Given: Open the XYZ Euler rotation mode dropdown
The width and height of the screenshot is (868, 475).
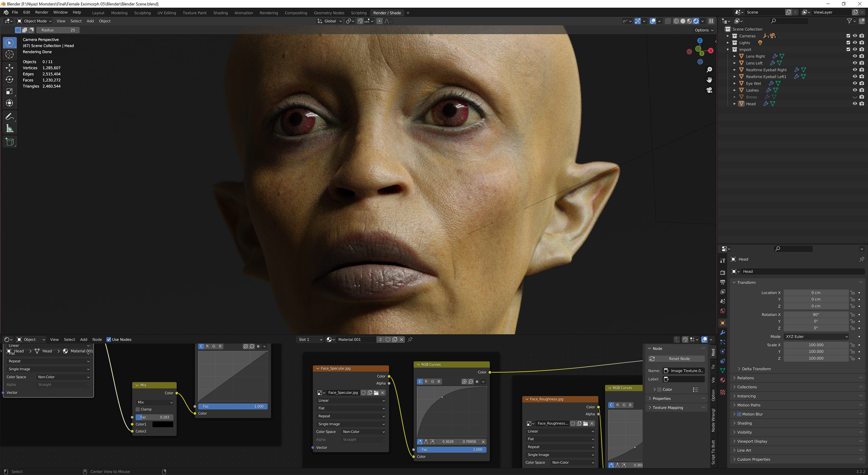Looking at the screenshot, I should point(815,336).
